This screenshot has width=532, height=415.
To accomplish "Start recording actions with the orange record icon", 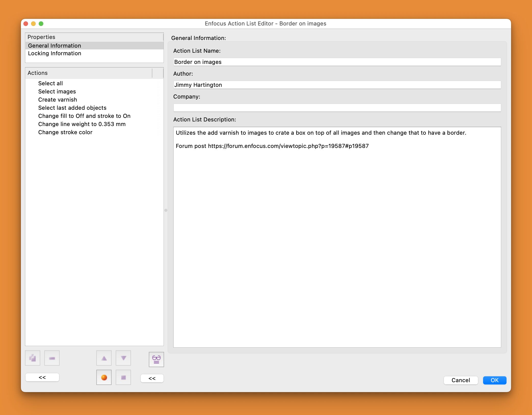I will pyautogui.click(x=104, y=377).
